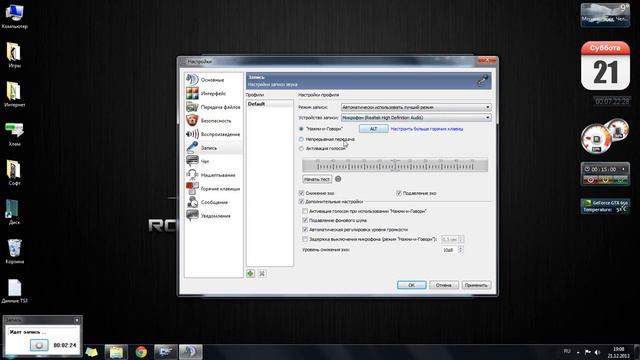This screenshot has width=640, height=360.
Task: Click the voice activation level slider
Action: coord(395,165)
